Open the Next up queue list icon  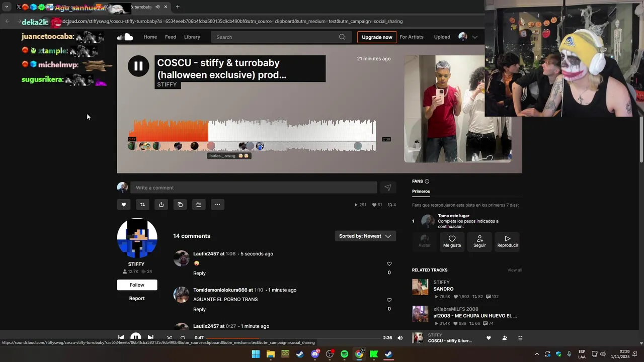pos(520,338)
